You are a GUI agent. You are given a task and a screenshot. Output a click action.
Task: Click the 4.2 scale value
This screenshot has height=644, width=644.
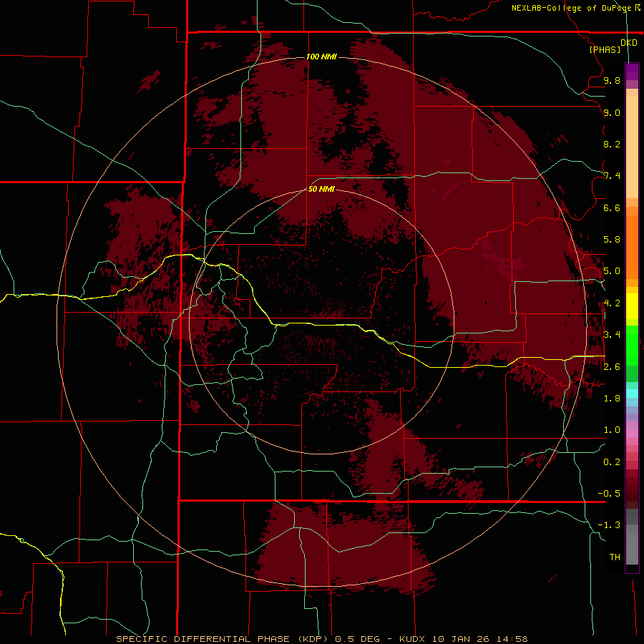tap(612, 303)
